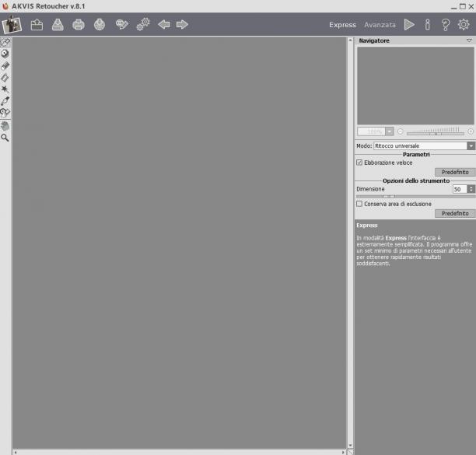The height and width of the screenshot is (455, 476).
Task: Enable Conserva area di esclusione checkbox
Action: pos(359,204)
